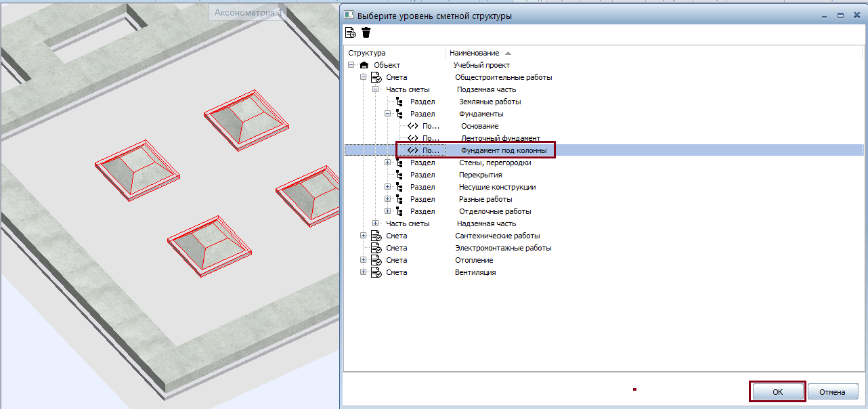Screen dimensions: 868x409
Task: Click the Вентиляция estimate document icon
Action: pyautogui.click(x=376, y=272)
